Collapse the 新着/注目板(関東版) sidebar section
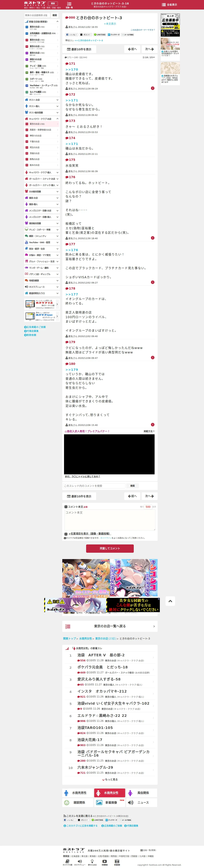This screenshot has height=868, width=204. (42, 22)
